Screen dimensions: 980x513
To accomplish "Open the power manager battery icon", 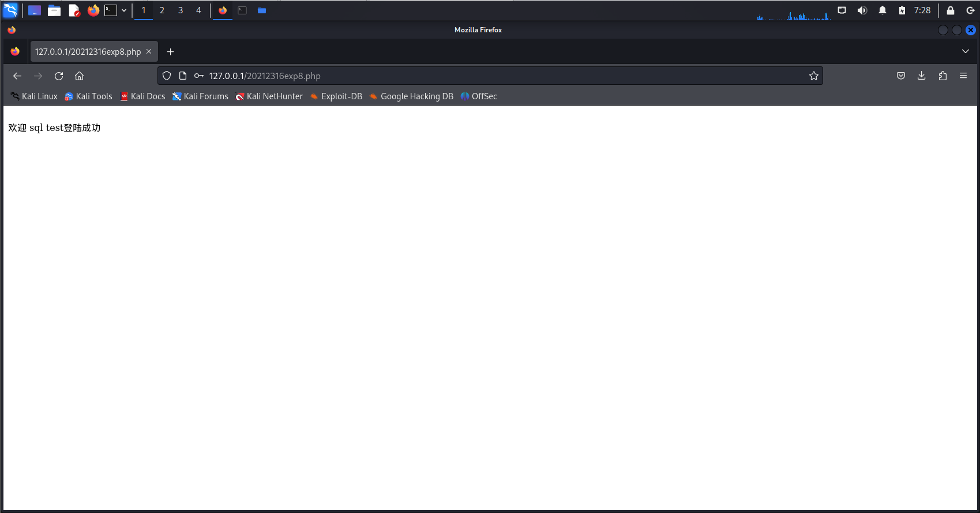I will point(902,10).
